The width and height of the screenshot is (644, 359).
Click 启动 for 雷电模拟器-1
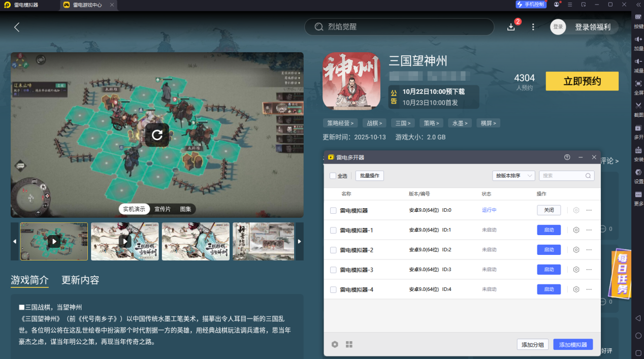[x=549, y=230]
